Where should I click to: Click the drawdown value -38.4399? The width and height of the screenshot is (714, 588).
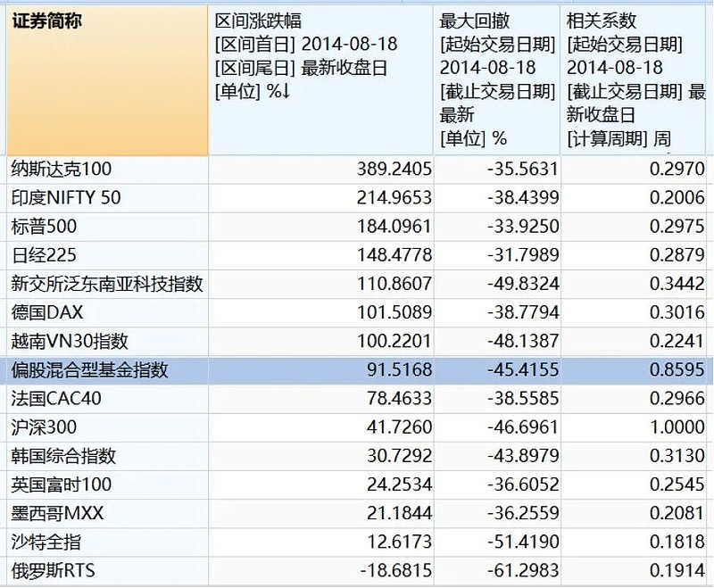(523, 198)
